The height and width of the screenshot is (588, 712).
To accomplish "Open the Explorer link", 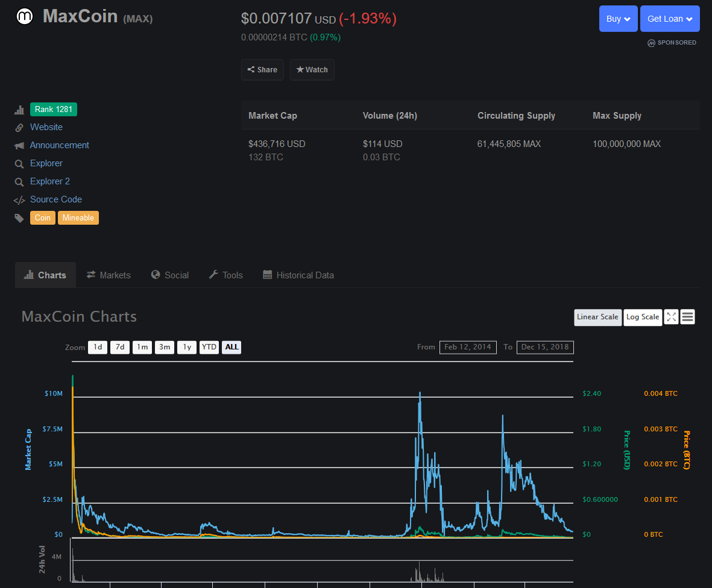I will click(x=46, y=163).
